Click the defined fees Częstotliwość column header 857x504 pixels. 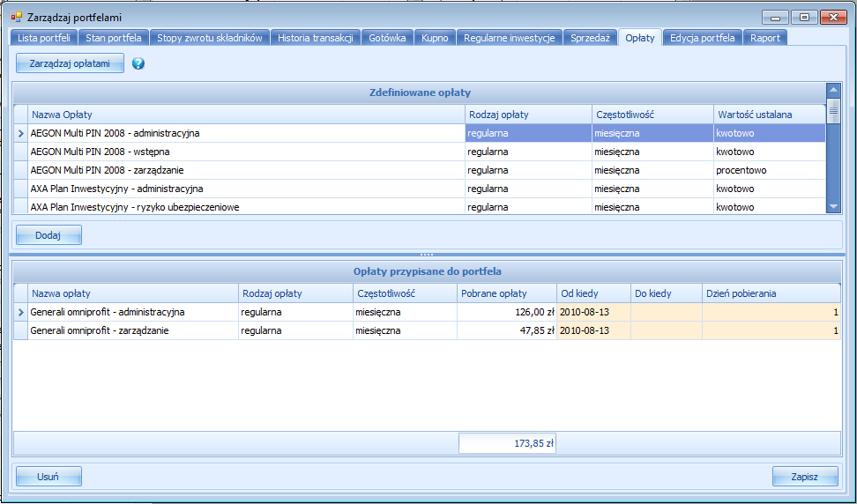[652, 115]
